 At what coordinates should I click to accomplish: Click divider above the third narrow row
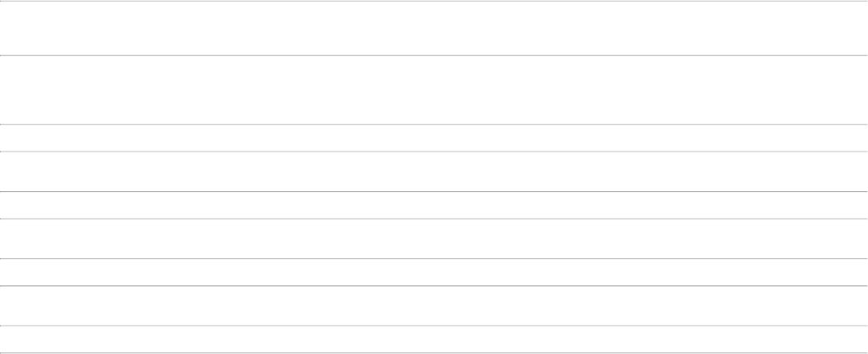click(434, 258)
